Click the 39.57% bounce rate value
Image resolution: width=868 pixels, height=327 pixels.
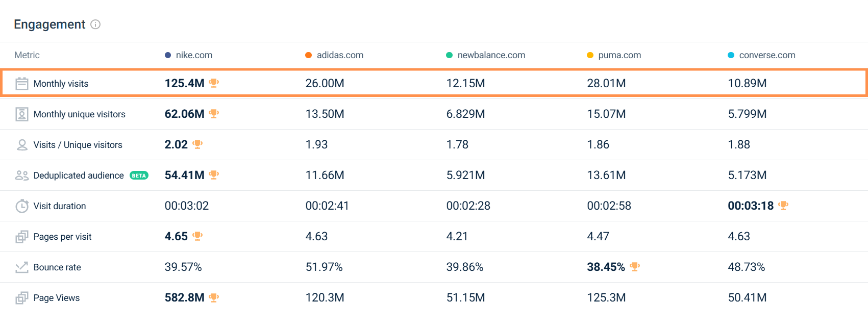click(183, 267)
